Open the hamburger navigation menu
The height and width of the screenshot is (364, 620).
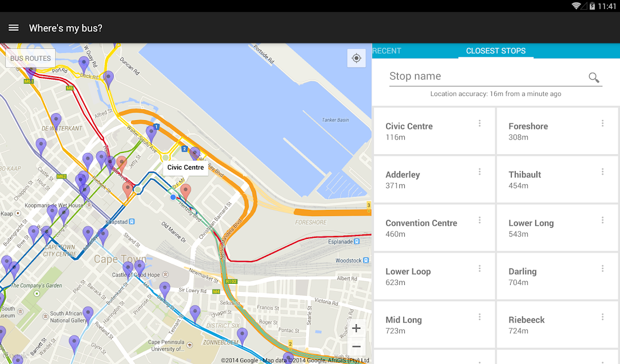point(14,28)
